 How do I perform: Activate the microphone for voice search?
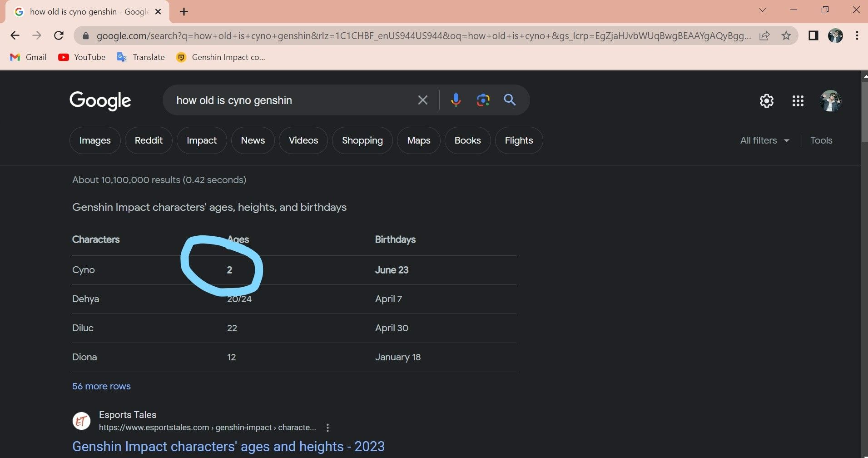[x=456, y=100]
